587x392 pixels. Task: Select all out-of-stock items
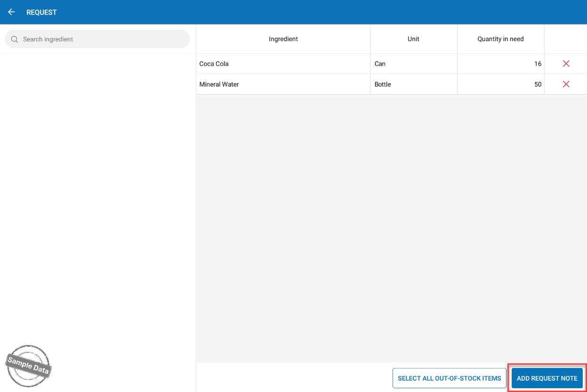click(449, 378)
